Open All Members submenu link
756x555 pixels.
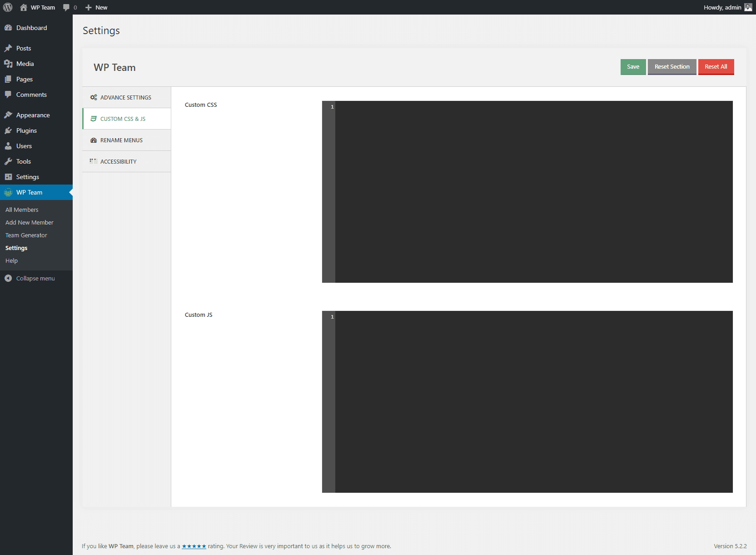[22, 210]
